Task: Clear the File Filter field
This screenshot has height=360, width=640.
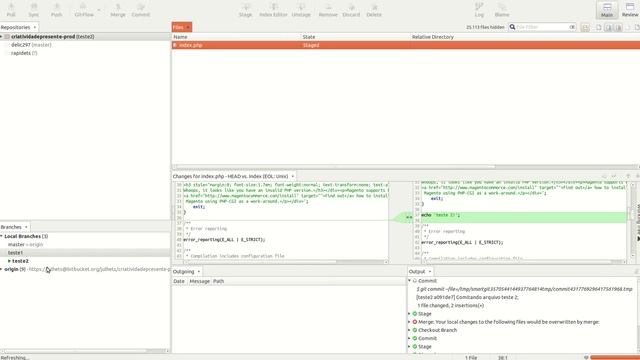Action: pos(572,27)
